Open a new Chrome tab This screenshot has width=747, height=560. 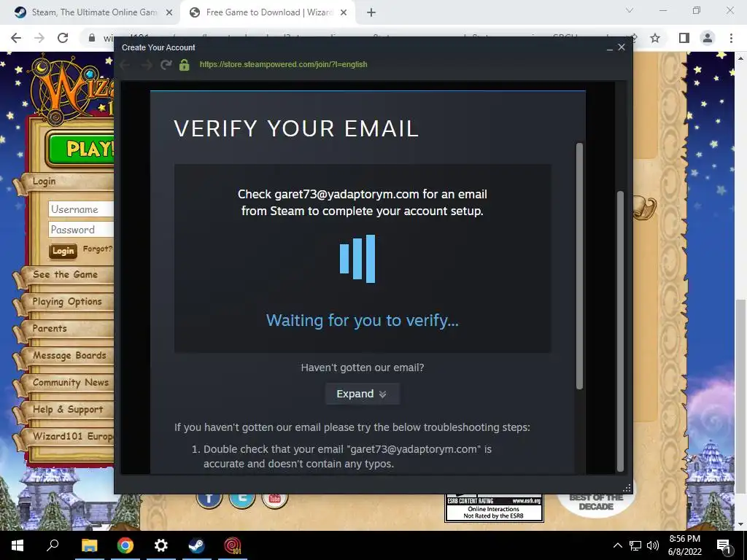[371, 12]
